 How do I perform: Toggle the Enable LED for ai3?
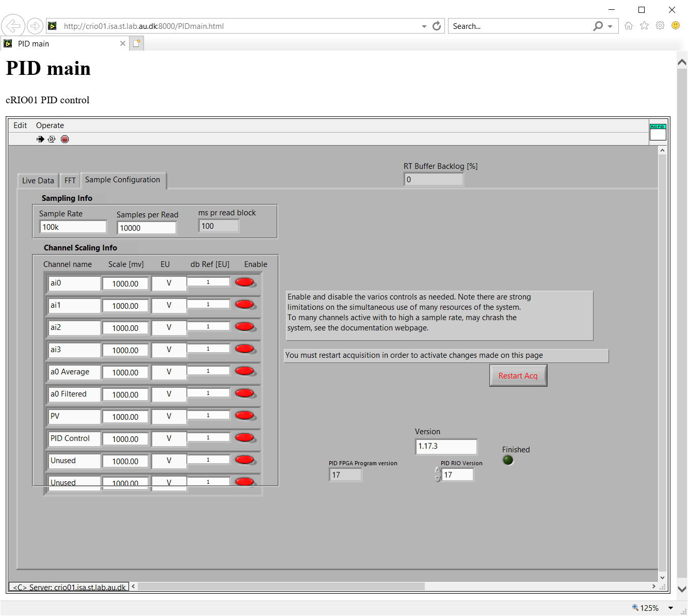click(x=245, y=349)
